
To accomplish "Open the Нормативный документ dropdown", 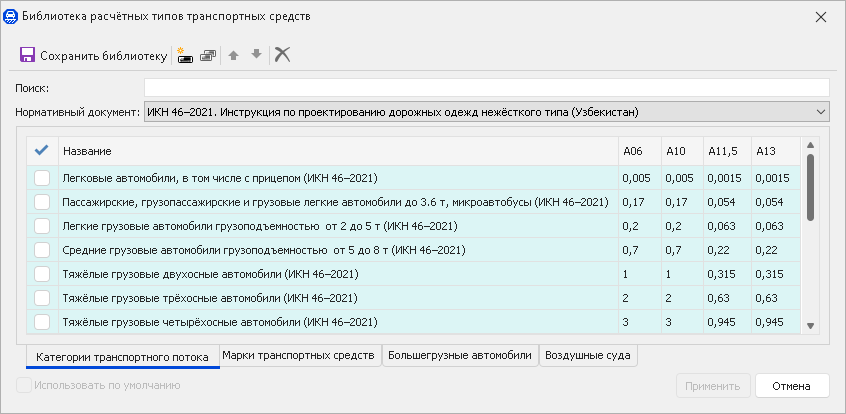I will coord(819,111).
